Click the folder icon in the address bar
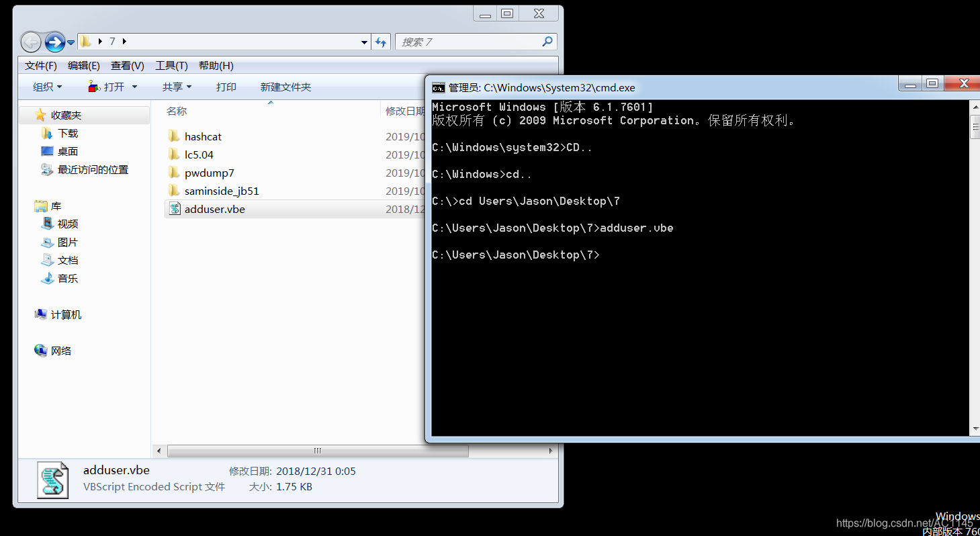This screenshot has width=980, height=536. tap(86, 42)
